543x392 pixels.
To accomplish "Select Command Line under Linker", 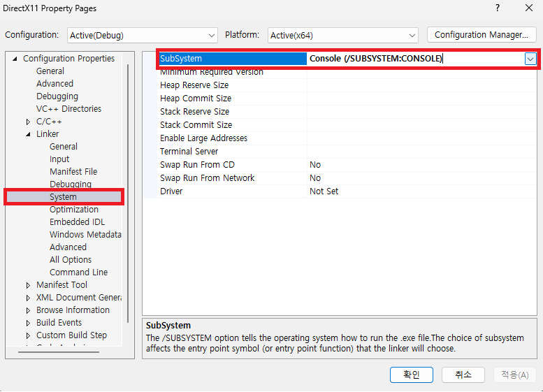I will tap(78, 273).
